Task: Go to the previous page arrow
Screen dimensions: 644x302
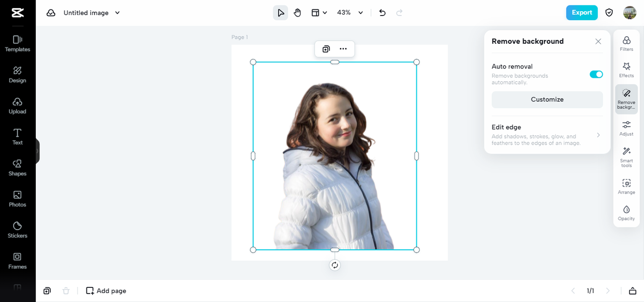Action: click(573, 291)
